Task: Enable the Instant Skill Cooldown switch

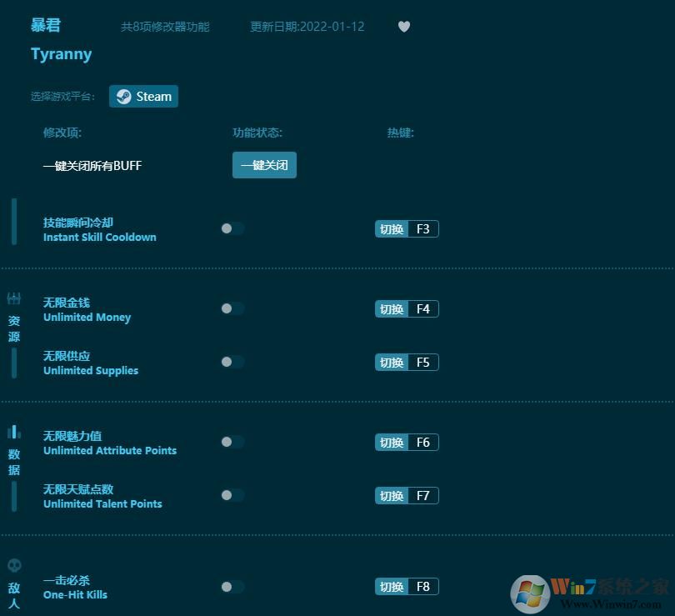Action: coord(232,228)
